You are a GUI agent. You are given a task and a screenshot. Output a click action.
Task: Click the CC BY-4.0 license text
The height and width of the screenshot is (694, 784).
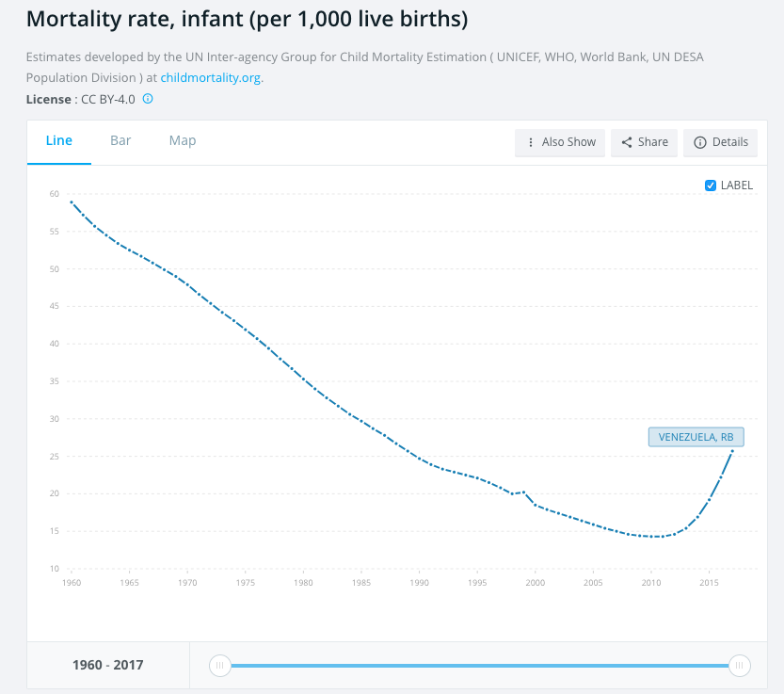[108, 99]
